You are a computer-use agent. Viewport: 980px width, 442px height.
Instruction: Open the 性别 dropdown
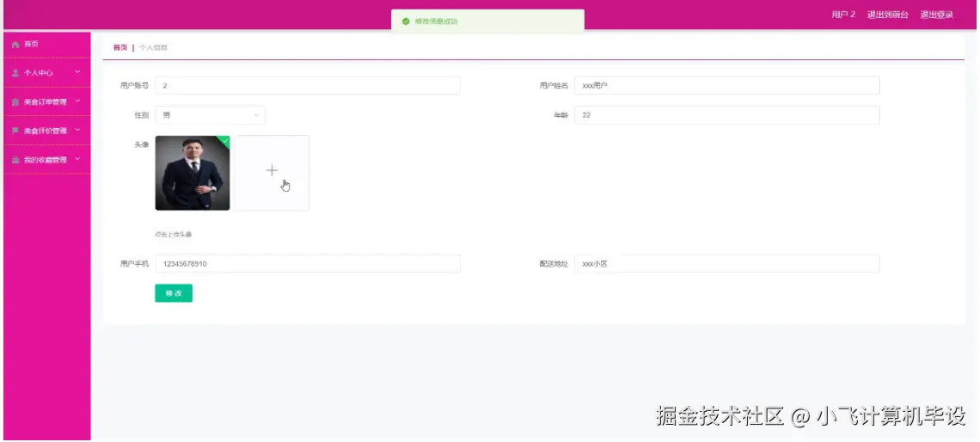210,115
